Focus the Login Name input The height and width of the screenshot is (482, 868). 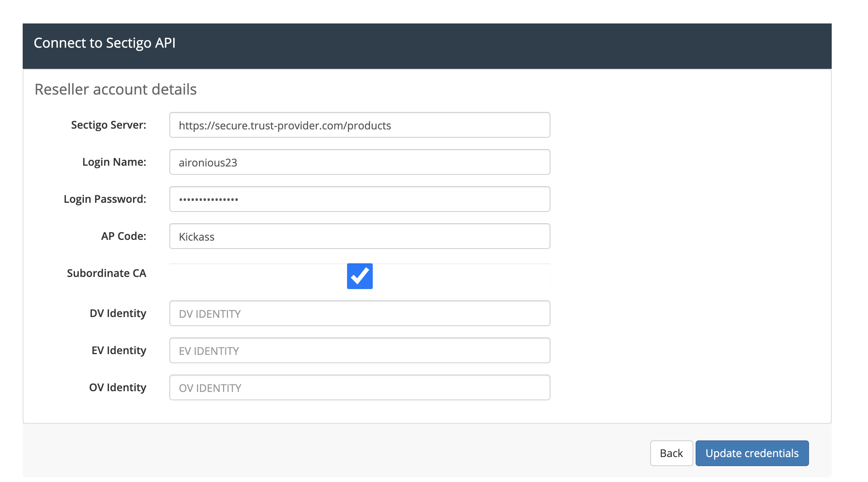pos(360,162)
